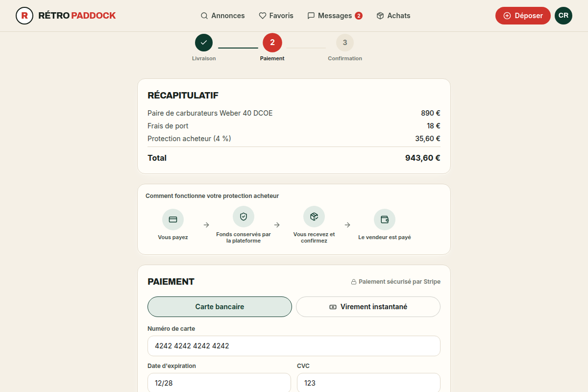
Task: Click the box icon next to Achats
Action: (380, 16)
